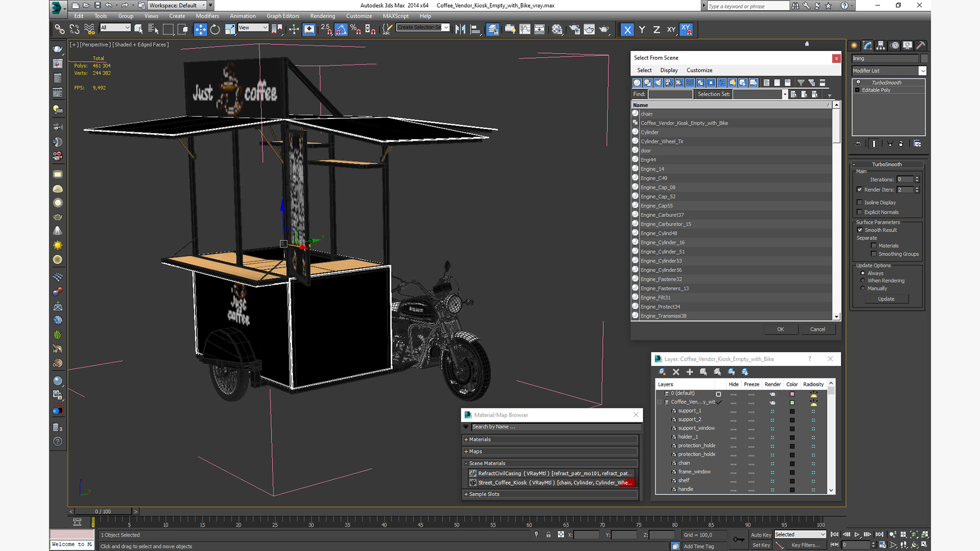Click the Pin Stack icon
This screenshot has height=551, width=980.
pyautogui.click(x=858, y=144)
